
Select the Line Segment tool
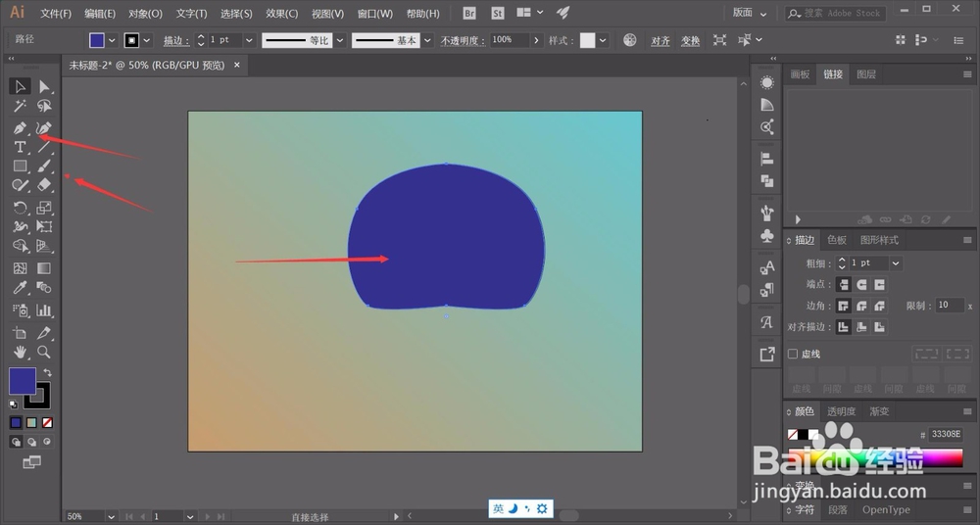tap(44, 147)
